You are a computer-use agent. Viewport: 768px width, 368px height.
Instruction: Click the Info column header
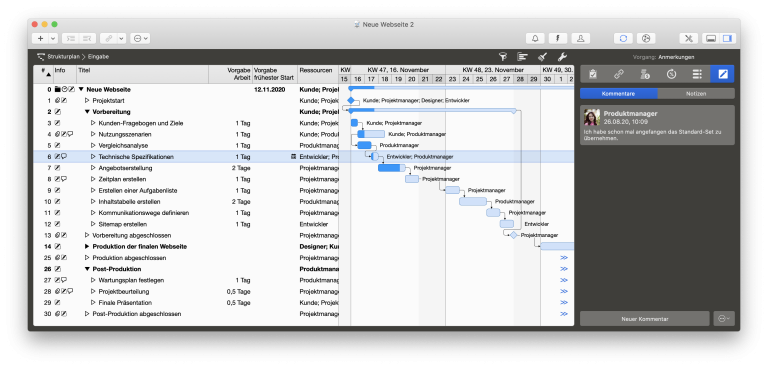pos(65,74)
